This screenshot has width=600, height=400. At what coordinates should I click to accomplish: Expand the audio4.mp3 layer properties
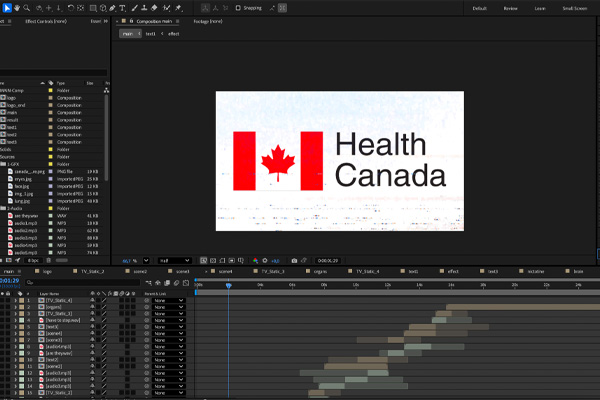(x=16, y=346)
